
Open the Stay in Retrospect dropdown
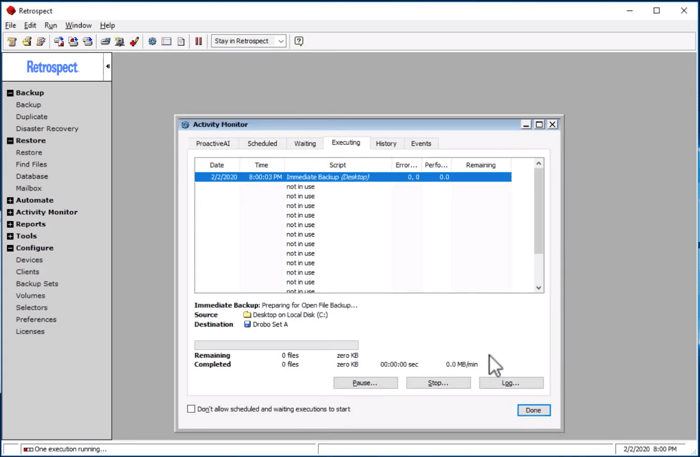(281, 41)
